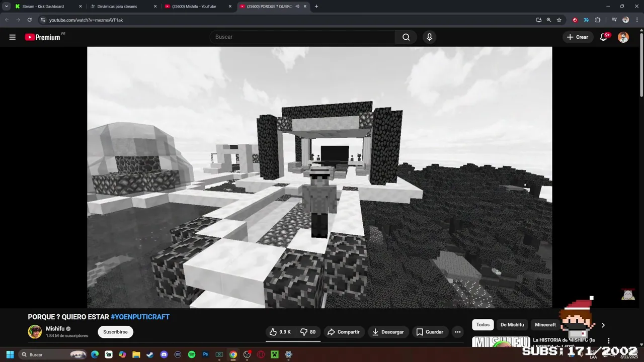Open Windows Start menu

(10, 354)
